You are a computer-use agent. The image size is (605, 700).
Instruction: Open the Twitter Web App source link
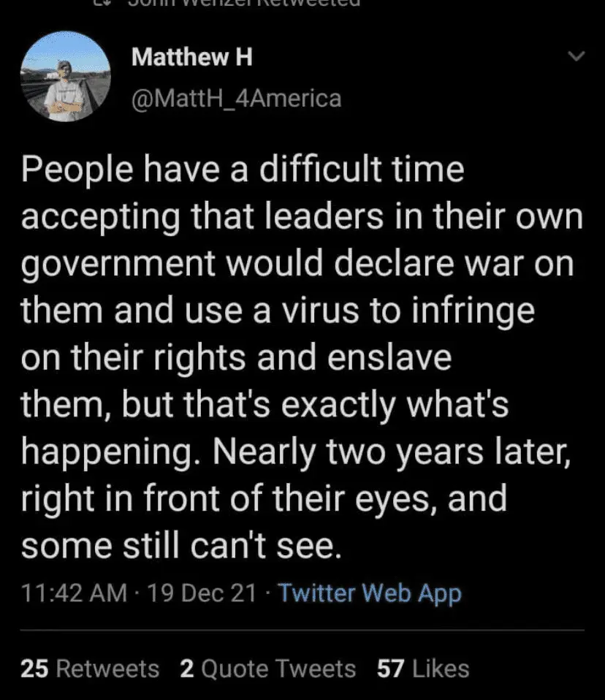[370, 593]
